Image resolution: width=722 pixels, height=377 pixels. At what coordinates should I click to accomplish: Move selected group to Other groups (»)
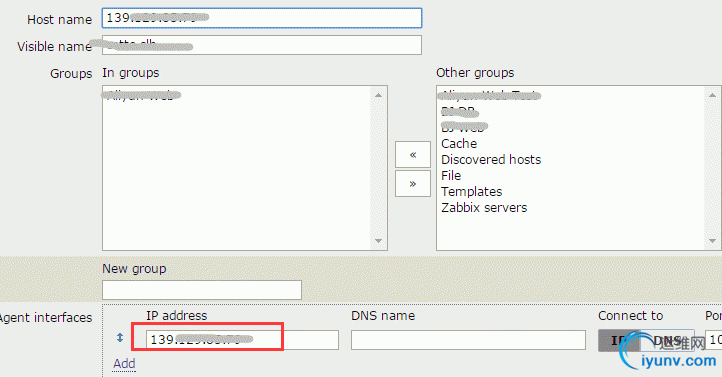click(413, 184)
